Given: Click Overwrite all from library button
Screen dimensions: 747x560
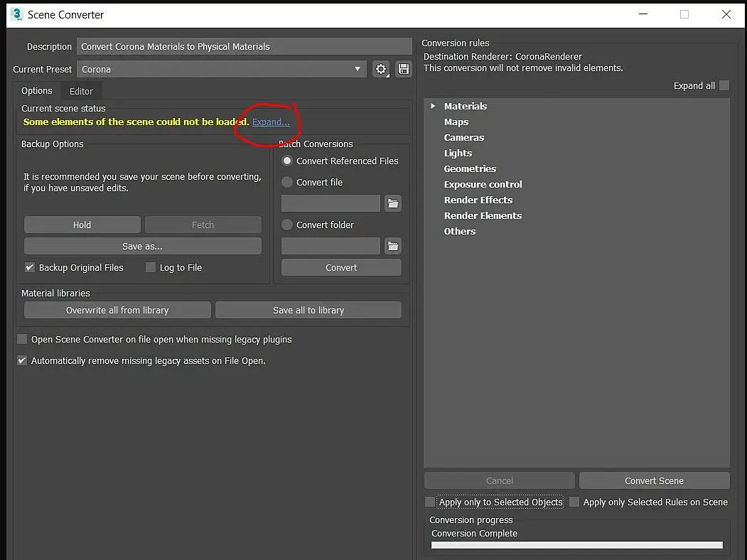Looking at the screenshot, I should [117, 310].
